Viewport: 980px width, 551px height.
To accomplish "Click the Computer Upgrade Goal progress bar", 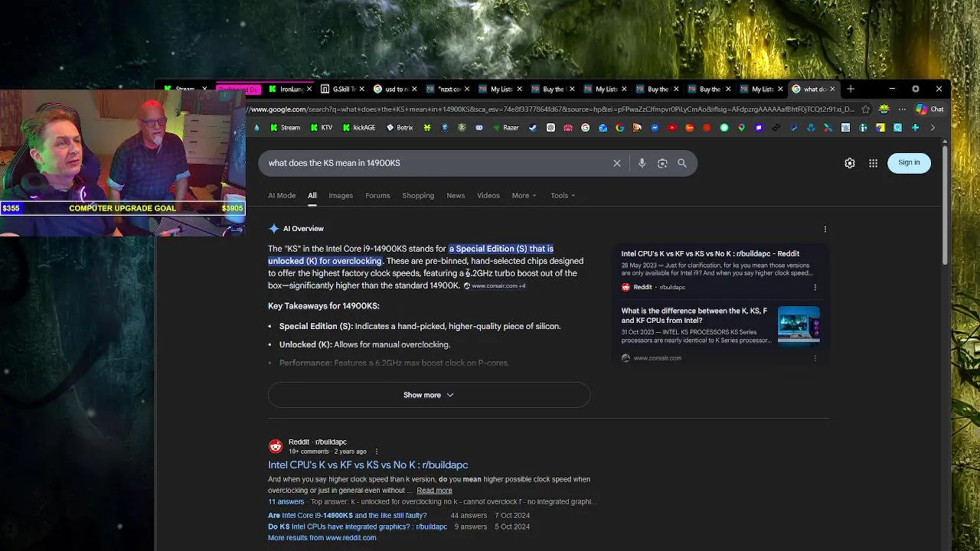I will click(x=122, y=208).
